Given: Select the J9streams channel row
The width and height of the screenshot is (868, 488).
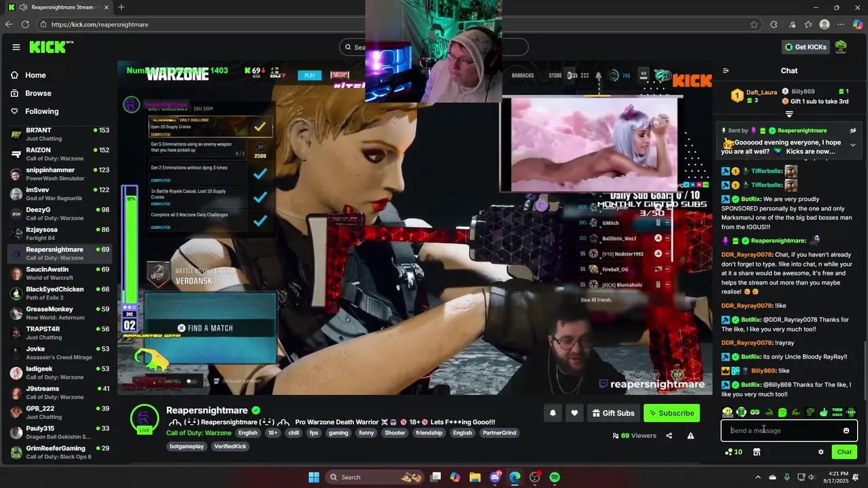Looking at the screenshot, I should click(x=60, y=392).
